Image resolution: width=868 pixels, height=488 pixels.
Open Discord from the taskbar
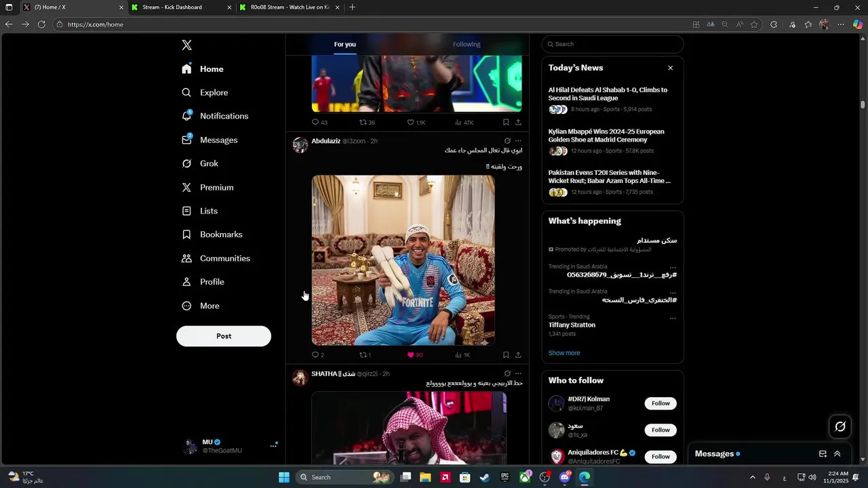564,477
